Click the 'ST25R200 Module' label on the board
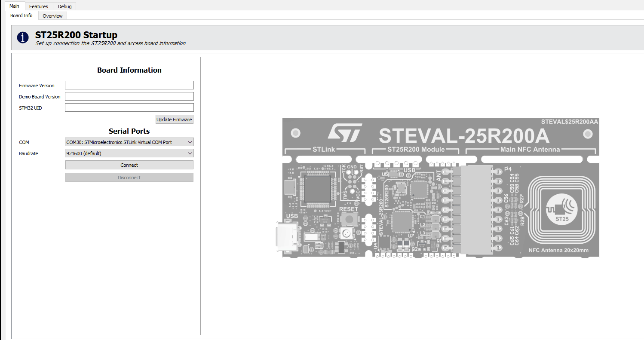The height and width of the screenshot is (340, 644). [x=416, y=150]
